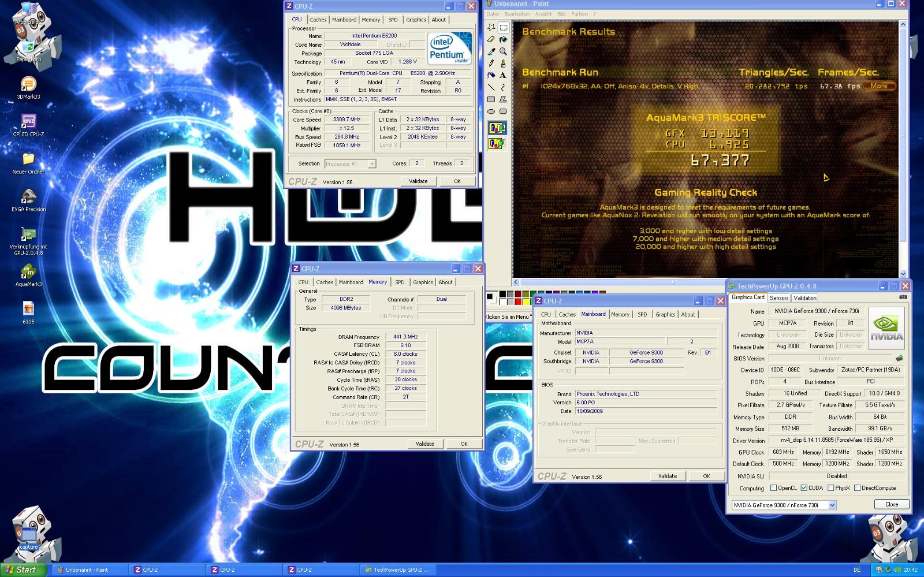
Task: Select the Text tool in Paint
Action: [503, 75]
